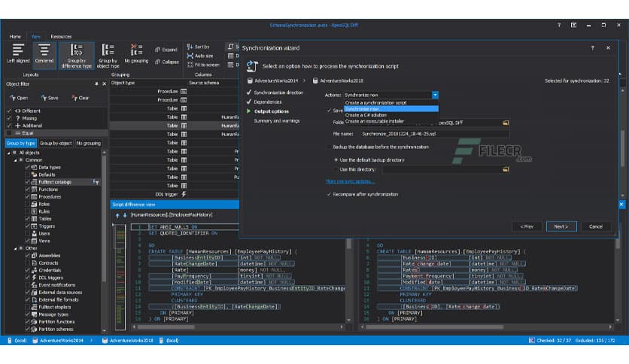Toggle the Missing filter checkbox
The height and width of the screenshot is (364, 629).
pos(9,118)
